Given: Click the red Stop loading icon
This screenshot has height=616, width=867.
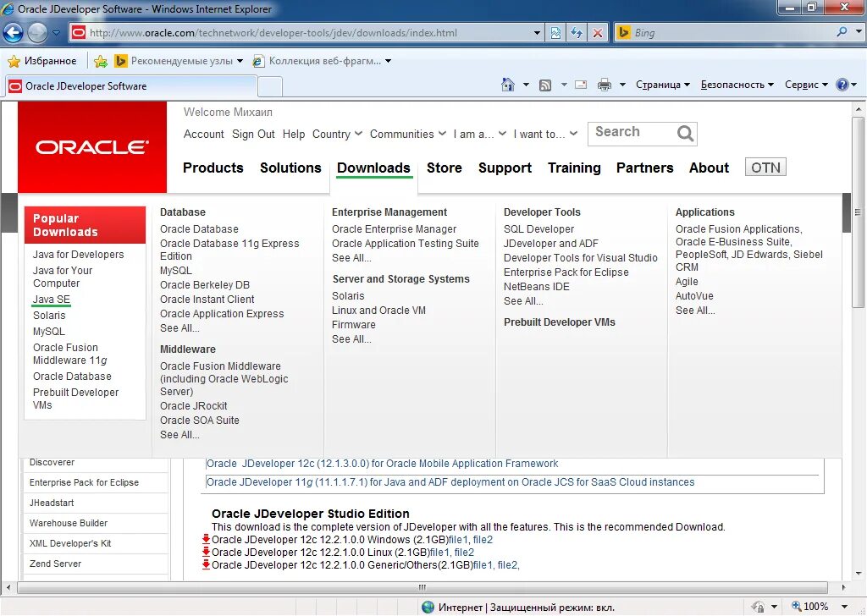Looking at the screenshot, I should [598, 33].
